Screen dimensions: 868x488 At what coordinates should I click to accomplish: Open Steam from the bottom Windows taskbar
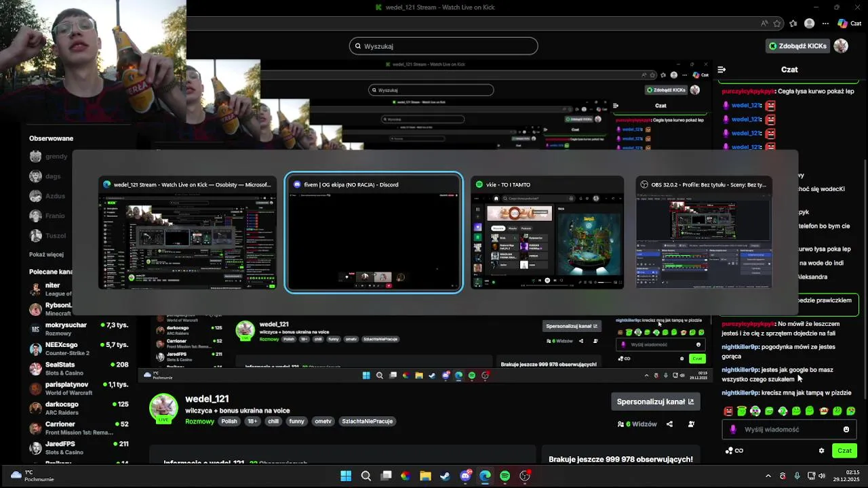(445, 476)
